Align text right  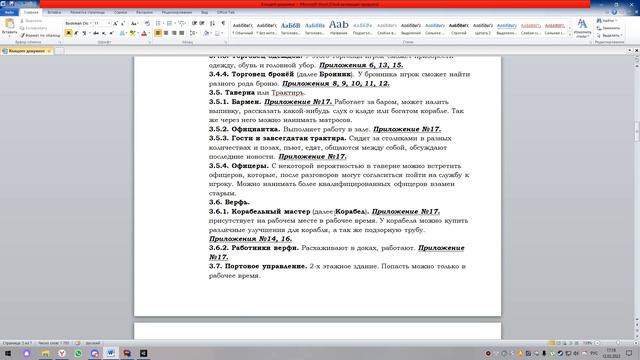(174, 33)
